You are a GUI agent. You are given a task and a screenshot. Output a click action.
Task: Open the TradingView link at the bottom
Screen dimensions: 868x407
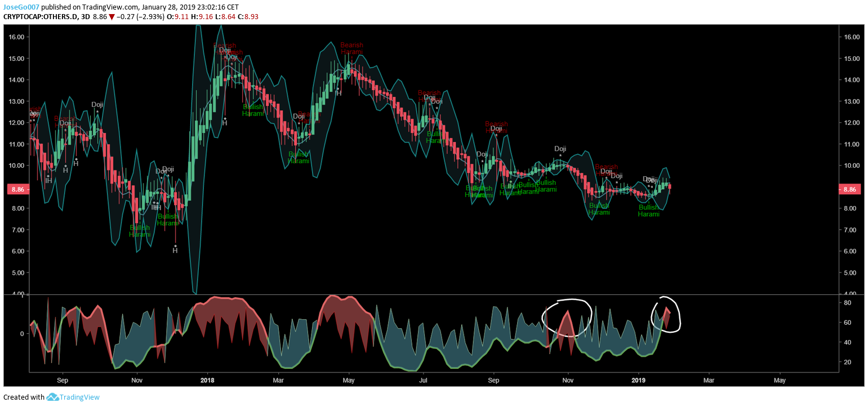(x=80, y=397)
